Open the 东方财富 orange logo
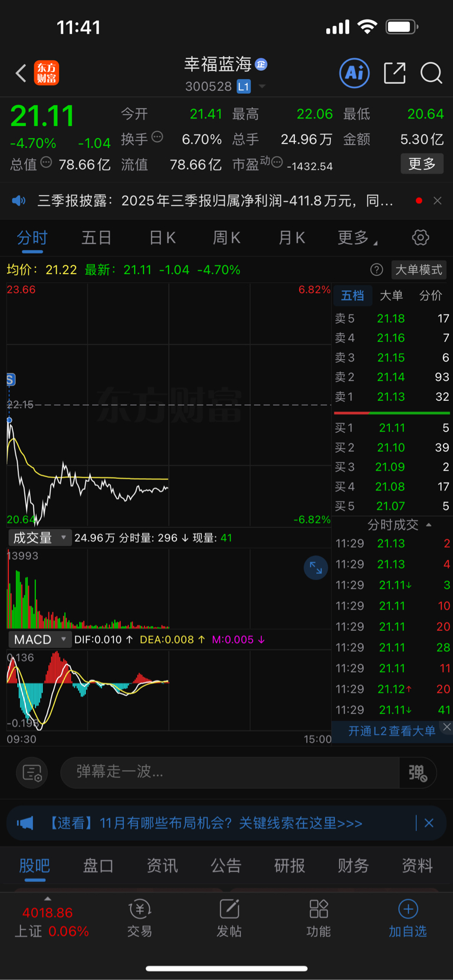Screen dimensions: 453x980 point(47,73)
